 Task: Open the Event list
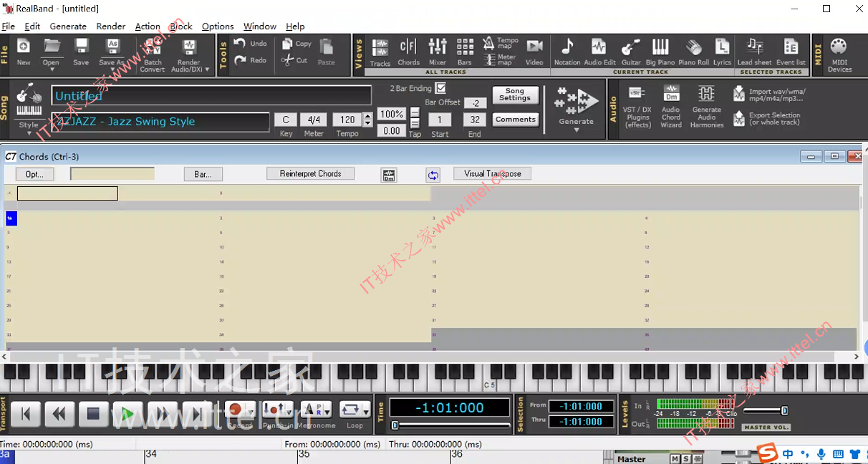click(x=791, y=52)
